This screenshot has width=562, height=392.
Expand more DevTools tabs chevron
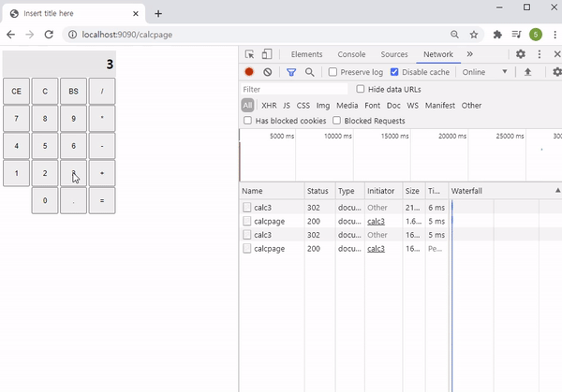click(x=469, y=54)
